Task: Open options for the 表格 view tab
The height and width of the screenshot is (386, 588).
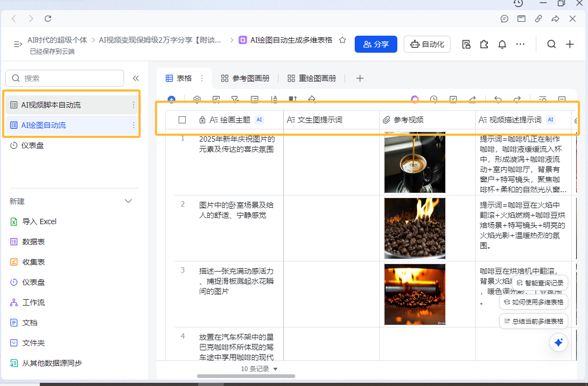Action: [x=202, y=78]
